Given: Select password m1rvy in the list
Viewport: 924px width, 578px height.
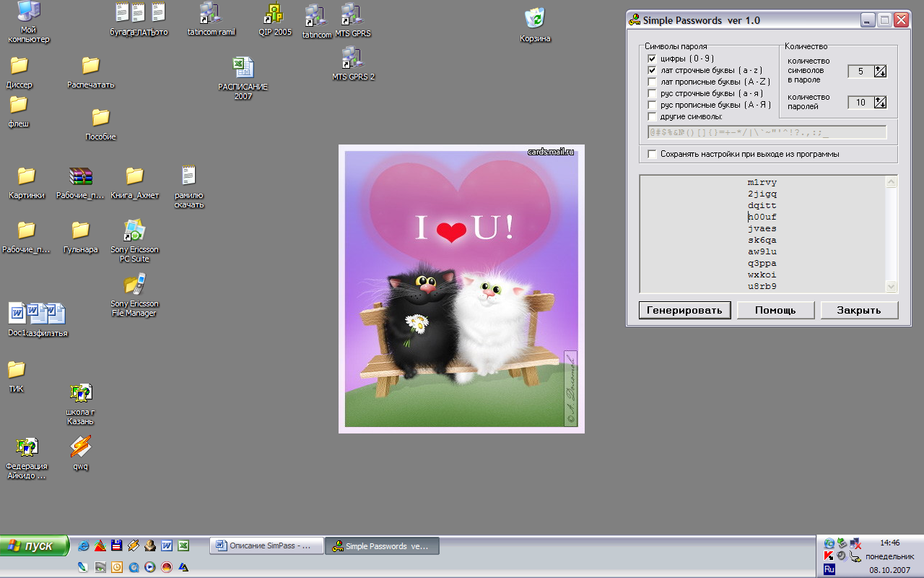Looking at the screenshot, I should (x=762, y=182).
